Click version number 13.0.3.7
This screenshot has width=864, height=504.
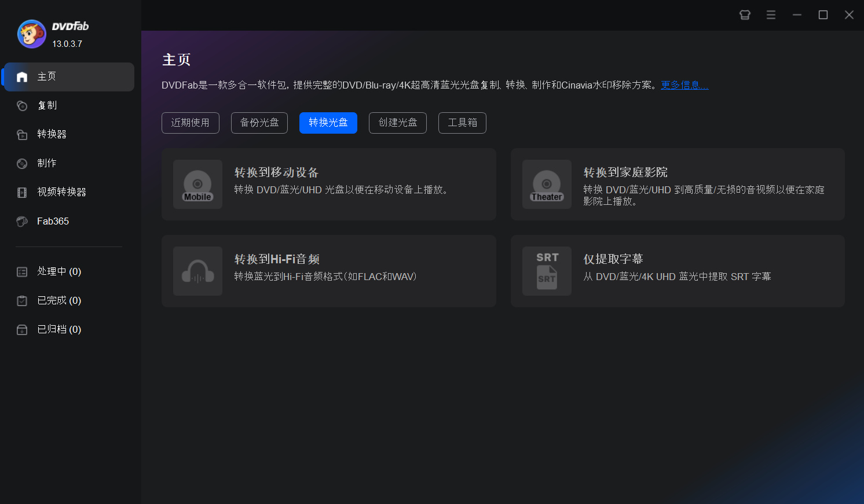click(x=67, y=44)
